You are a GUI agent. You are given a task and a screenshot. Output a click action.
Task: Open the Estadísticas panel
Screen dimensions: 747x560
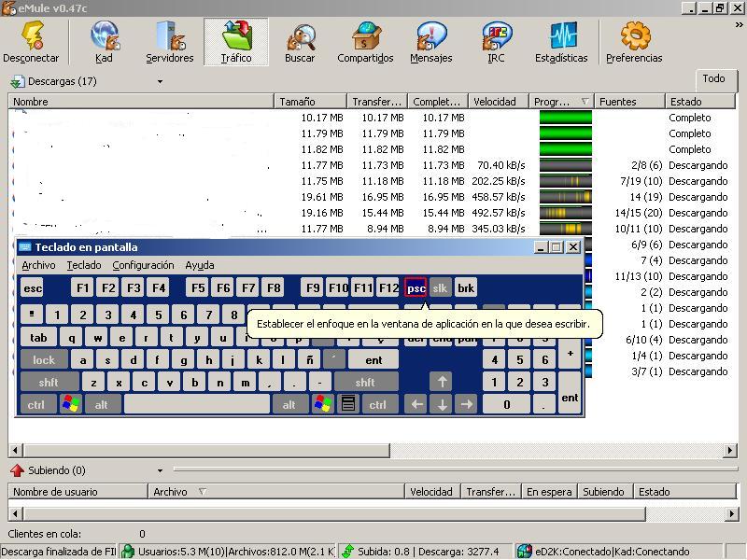point(561,42)
